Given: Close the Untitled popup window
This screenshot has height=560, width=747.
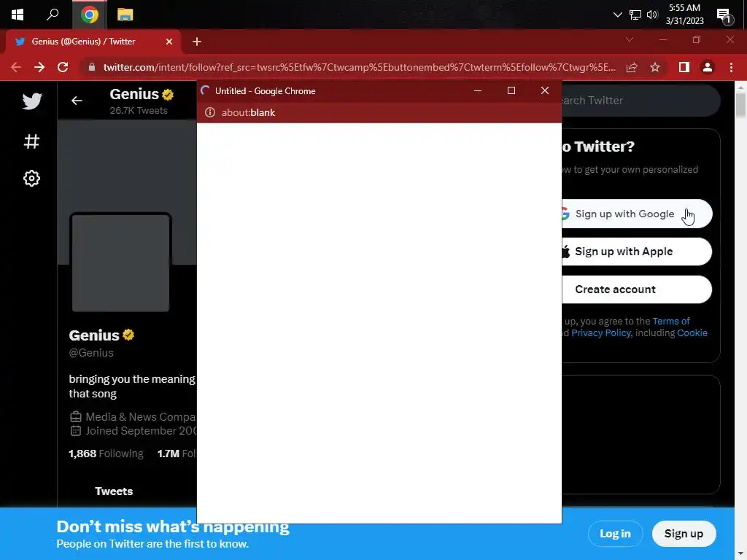Looking at the screenshot, I should pyautogui.click(x=544, y=90).
